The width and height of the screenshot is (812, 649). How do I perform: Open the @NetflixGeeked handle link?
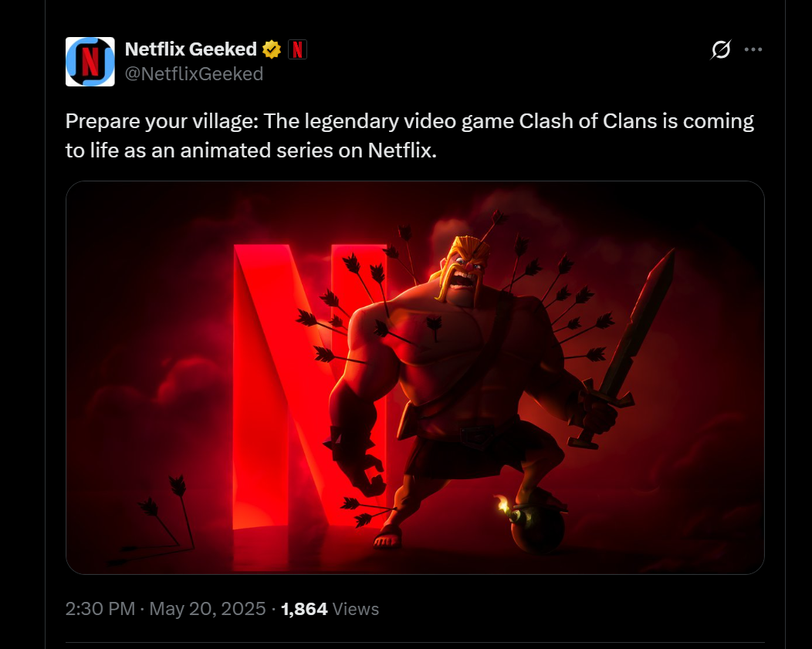[195, 74]
